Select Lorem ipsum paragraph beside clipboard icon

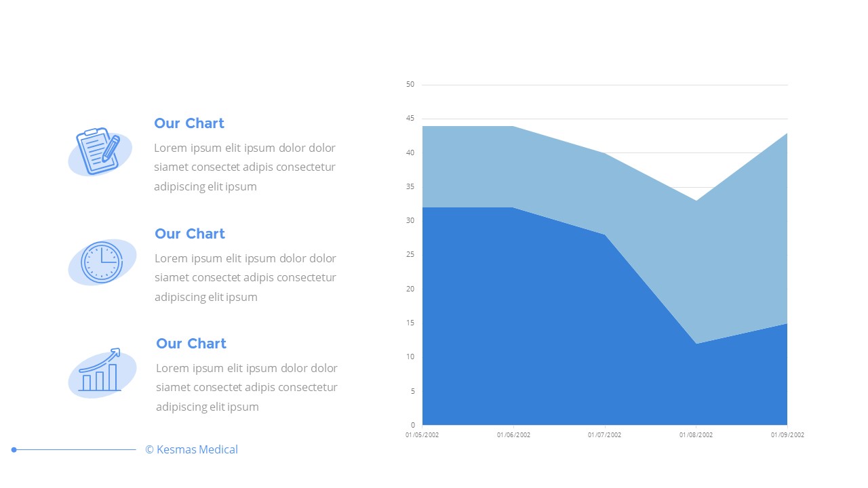(x=245, y=167)
